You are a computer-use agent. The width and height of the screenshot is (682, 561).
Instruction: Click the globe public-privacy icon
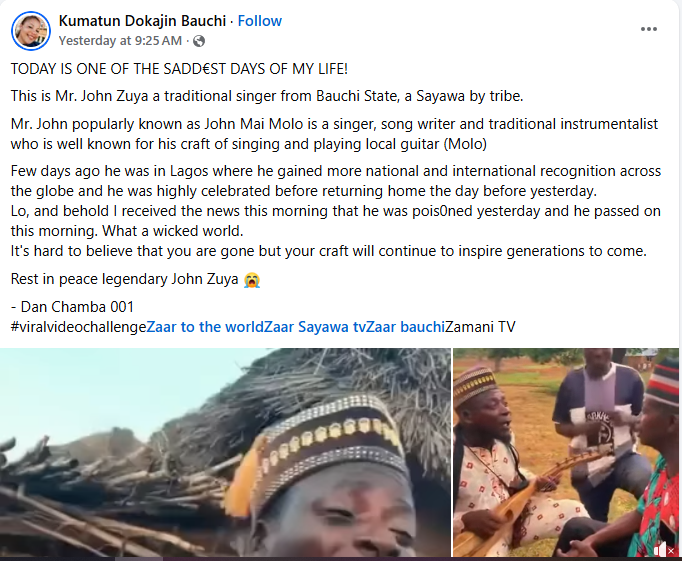pyautogui.click(x=198, y=41)
